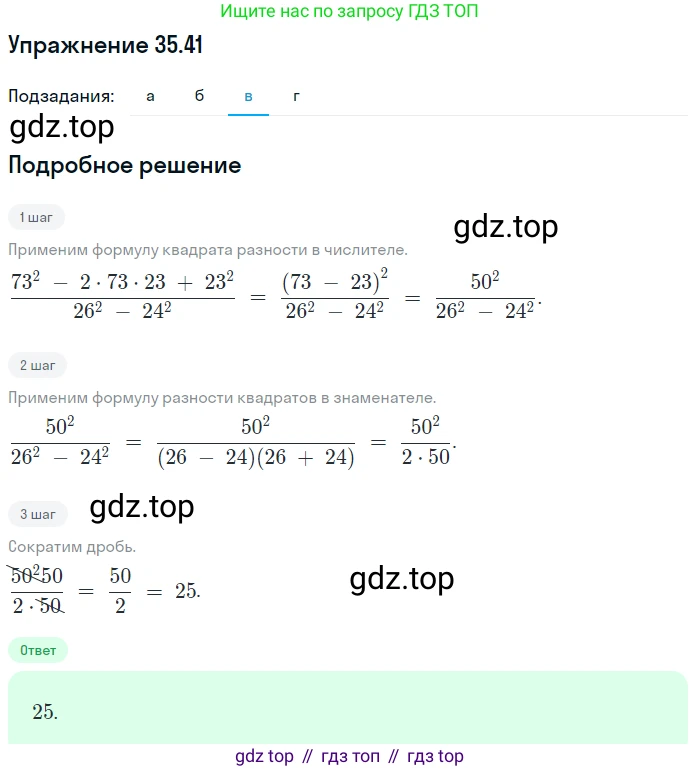Image resolution: width=700 pixels, height=771 pixels.
Task: Open the active subtask tab в
Action: coord(248,96)
